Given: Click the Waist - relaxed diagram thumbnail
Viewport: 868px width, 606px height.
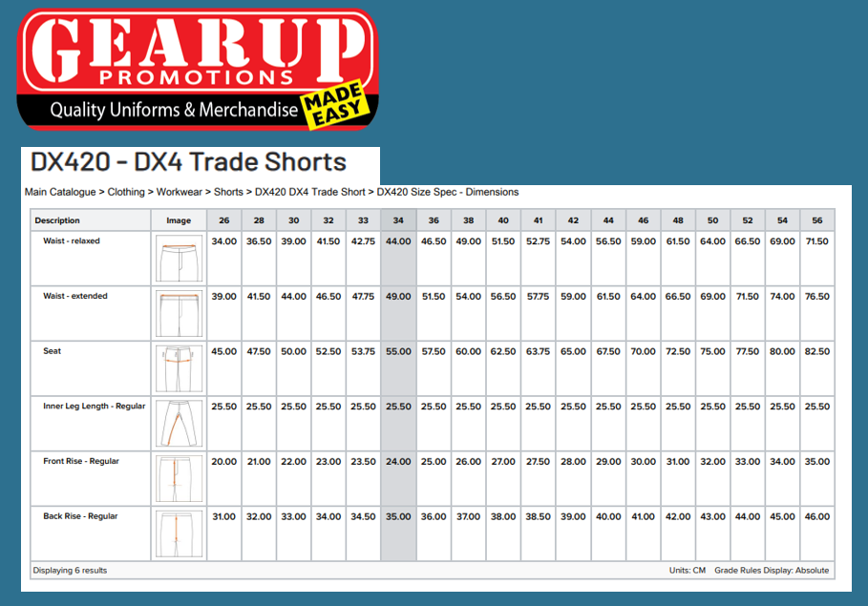Looking at the screenshot, I should pos(179,258).
